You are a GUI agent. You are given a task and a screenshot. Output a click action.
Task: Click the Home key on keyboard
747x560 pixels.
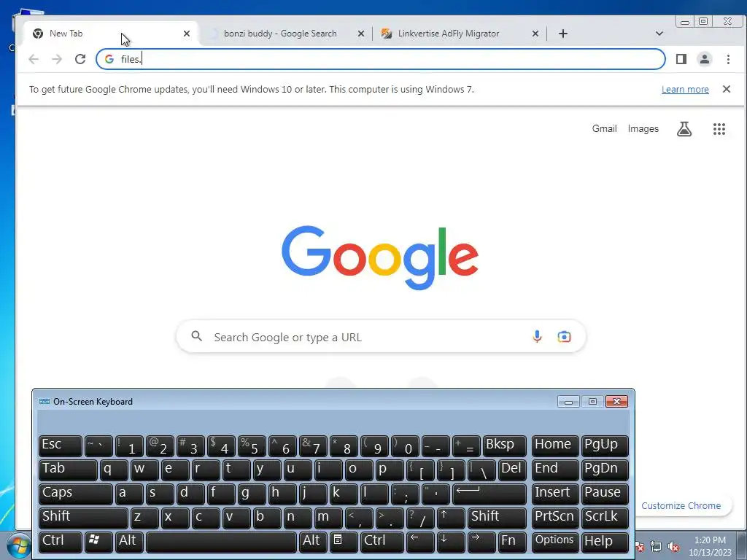click(555, 446)
